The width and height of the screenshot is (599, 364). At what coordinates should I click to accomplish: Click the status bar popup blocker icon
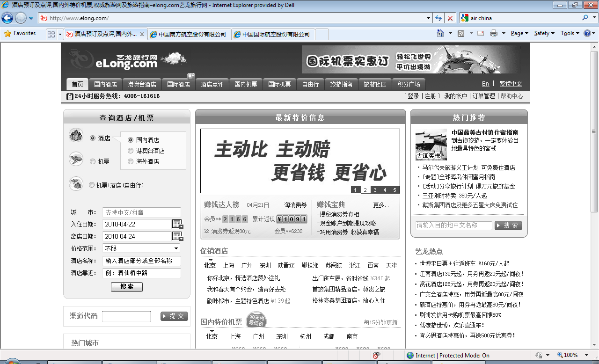pos(376,356)
